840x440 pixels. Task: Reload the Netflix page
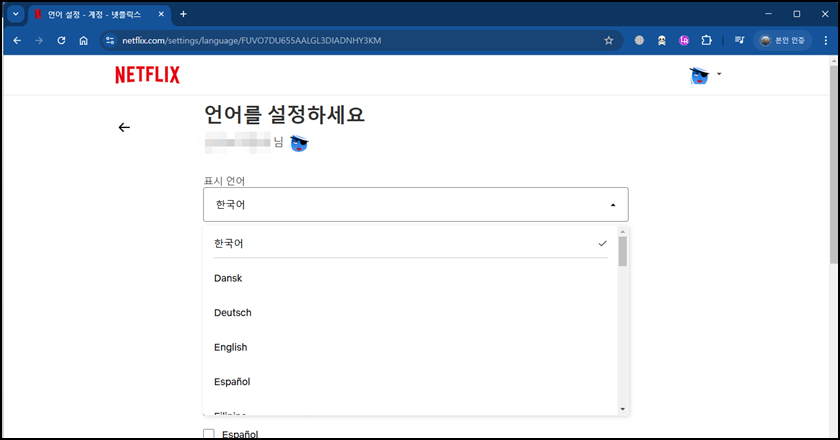point(61,41)
